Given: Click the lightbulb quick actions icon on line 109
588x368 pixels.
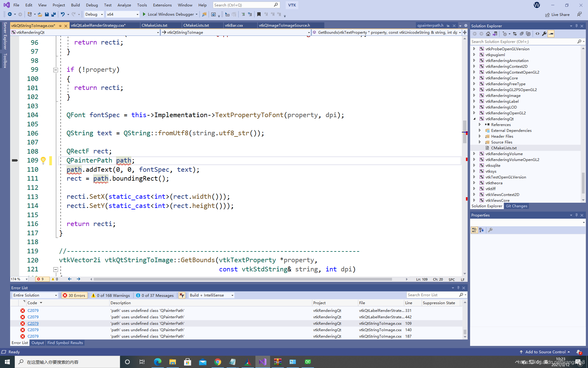Looking at the screenshot, I should (x=43, y=160).
